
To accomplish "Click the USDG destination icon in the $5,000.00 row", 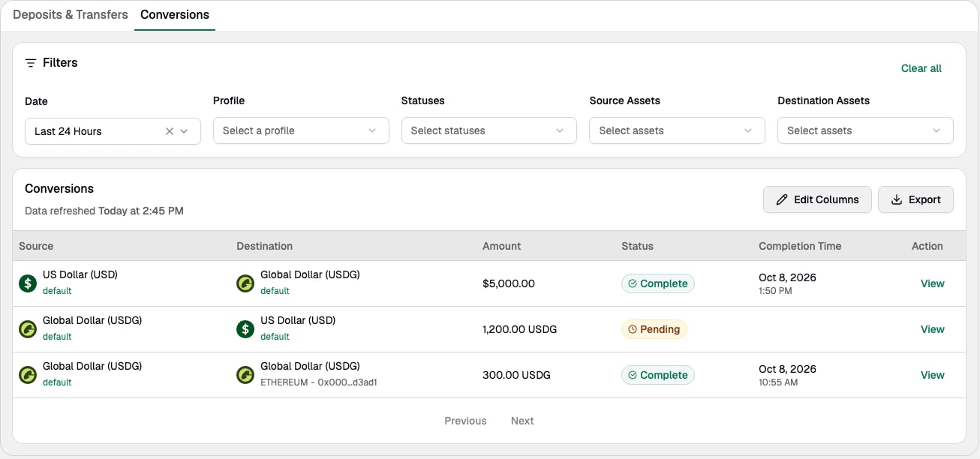I will tap(245, 283).
